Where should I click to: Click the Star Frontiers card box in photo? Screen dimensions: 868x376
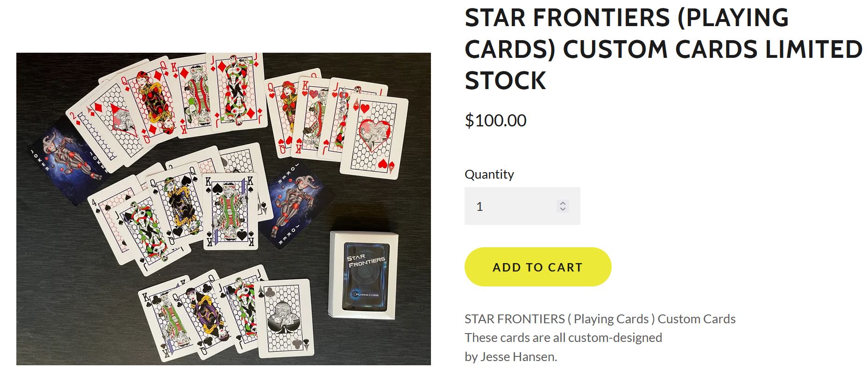tap(364, 275)
